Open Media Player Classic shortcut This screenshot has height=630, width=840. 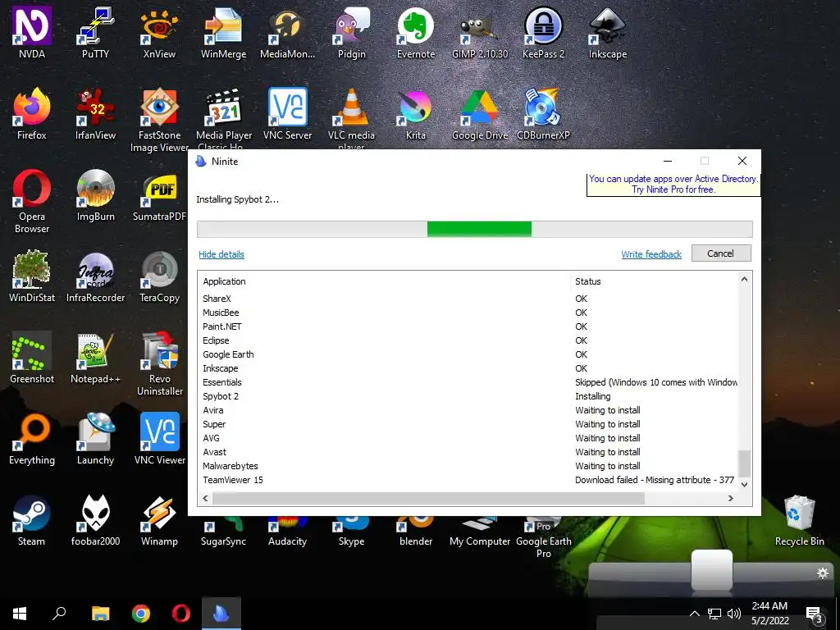click(x=224, y=118)
